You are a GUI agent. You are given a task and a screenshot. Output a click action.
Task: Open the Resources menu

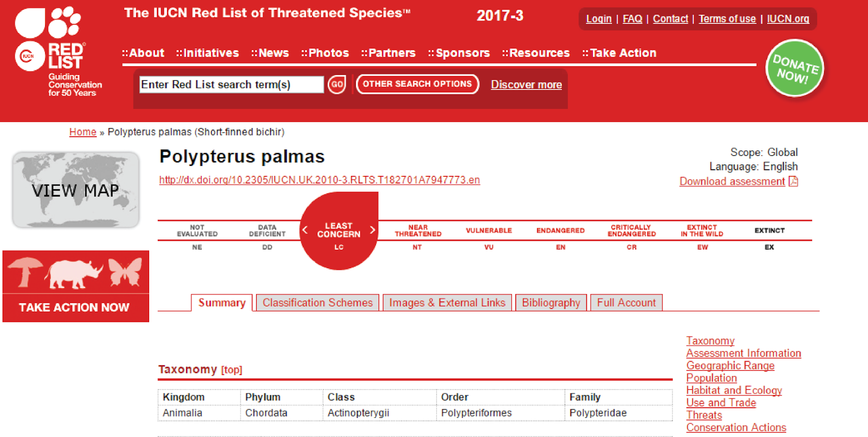pyautogui.click(x=536, y=53)
